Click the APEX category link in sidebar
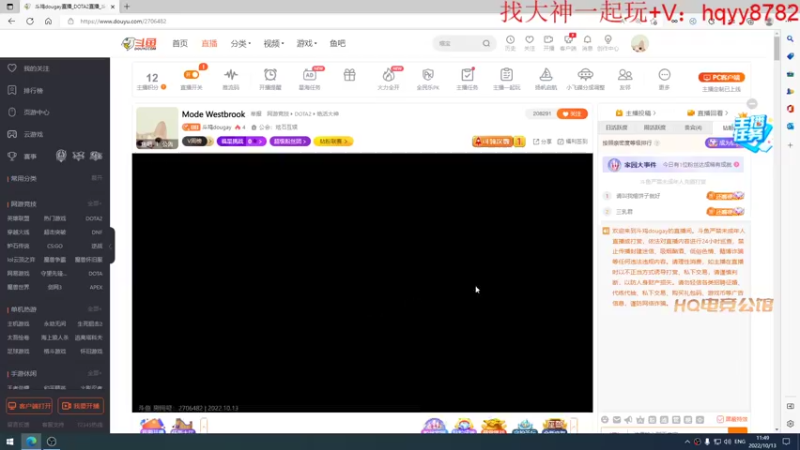800x450 pixels. (x=96, y=287)
